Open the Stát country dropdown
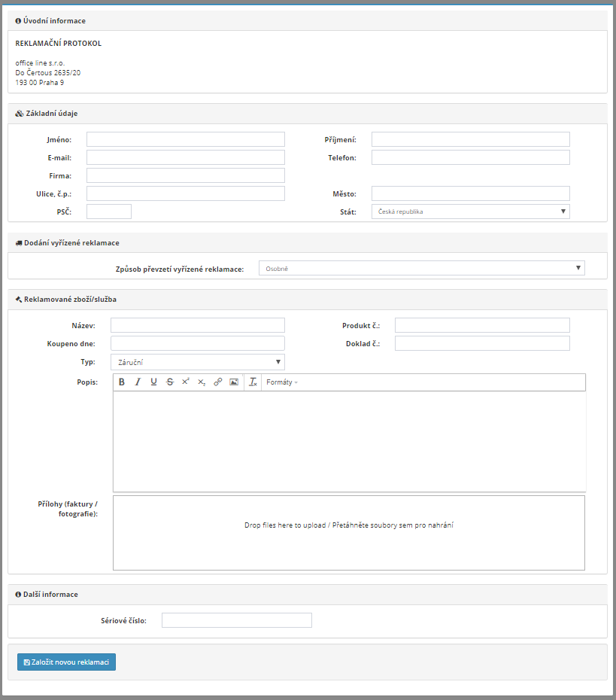This screenshot has height=700, width=616. pos(470,212)
